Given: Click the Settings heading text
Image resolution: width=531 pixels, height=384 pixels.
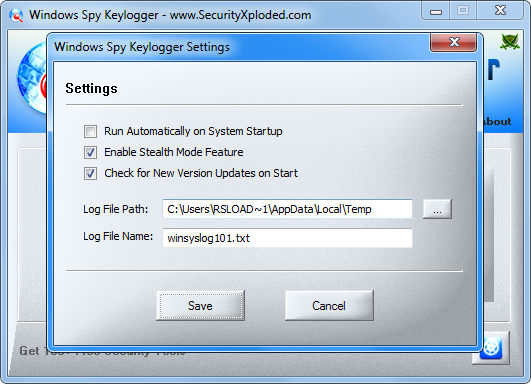Looking at the screenshot, I should (x=91, y=88).
